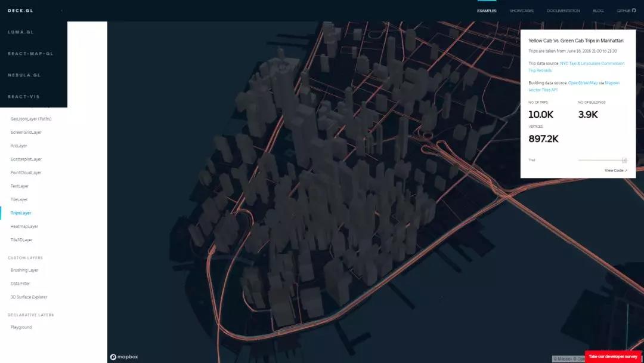Image resolution: width=644 pixels, height=363 pixels.
Task: Select REACT-MAP-GL from the framework menu
Action: click(30, 54)
